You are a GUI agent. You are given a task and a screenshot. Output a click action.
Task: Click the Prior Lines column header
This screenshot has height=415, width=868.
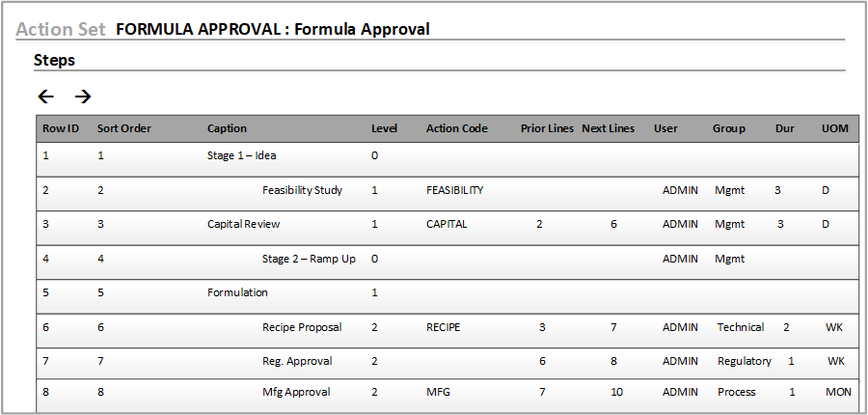pos(547,128)
